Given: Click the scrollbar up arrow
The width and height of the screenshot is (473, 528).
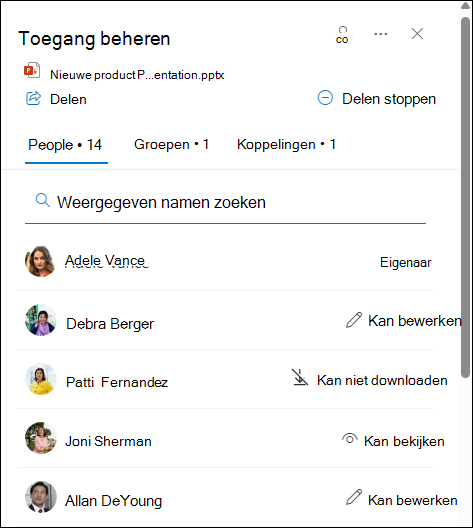Looking at the screenshot, I should click(x=465, y=5).
